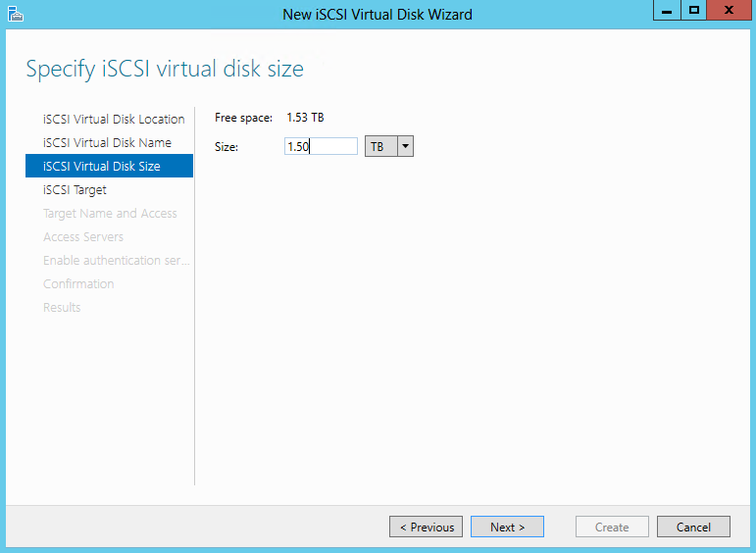Click the greyed-out Create button
Image resolution: width=756 pixels, height=553 pixels.
612,527
